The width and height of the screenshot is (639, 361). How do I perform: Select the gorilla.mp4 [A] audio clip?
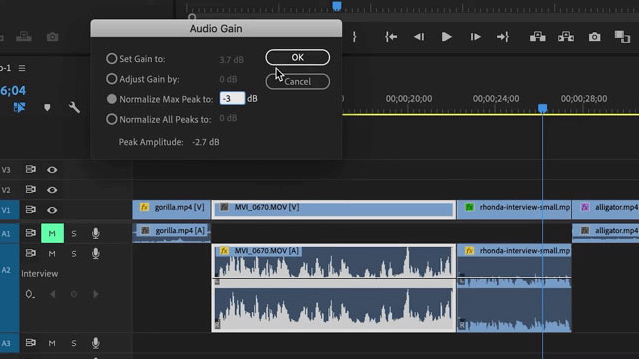pyautogui.click(x=171, y=233)
